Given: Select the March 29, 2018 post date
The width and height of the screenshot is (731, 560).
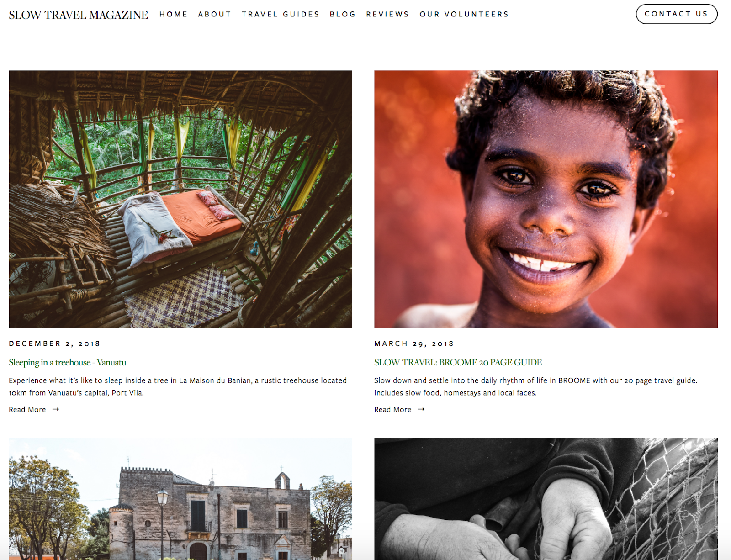Looking at the screenshot, I should (x=414, y=343).
